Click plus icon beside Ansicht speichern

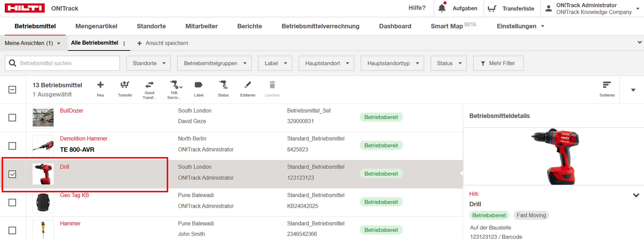[x=139, y=43]
